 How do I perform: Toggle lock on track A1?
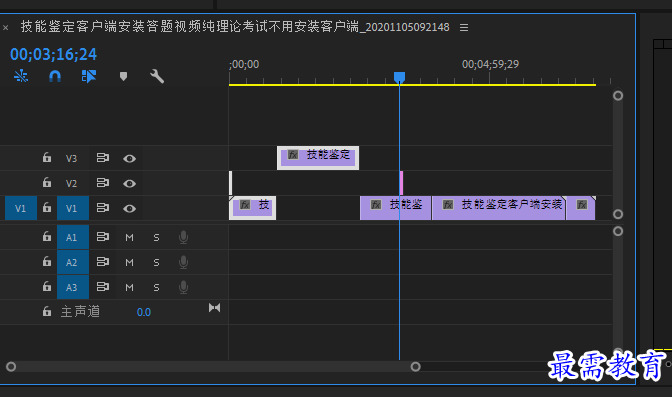click(47, 236)
